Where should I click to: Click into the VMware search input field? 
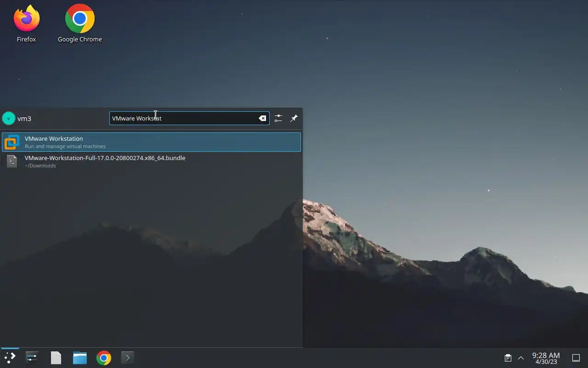tap(189, 118)
